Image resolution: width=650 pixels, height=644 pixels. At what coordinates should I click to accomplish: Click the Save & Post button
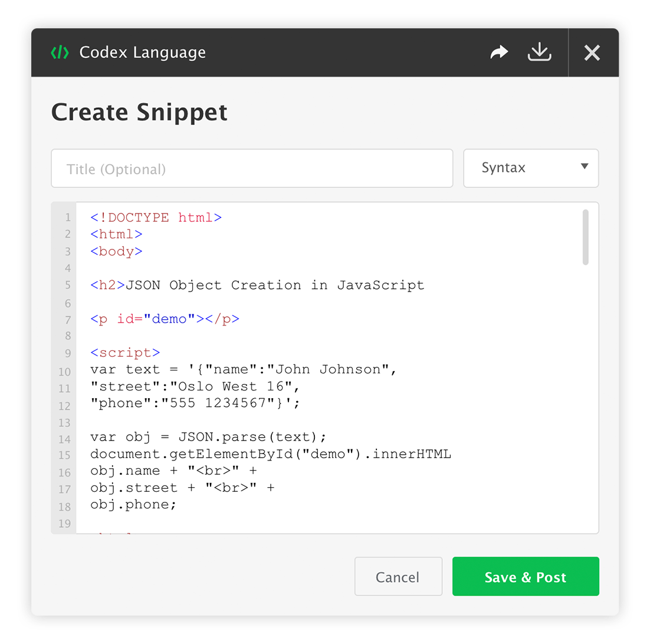tap(526, 576)
